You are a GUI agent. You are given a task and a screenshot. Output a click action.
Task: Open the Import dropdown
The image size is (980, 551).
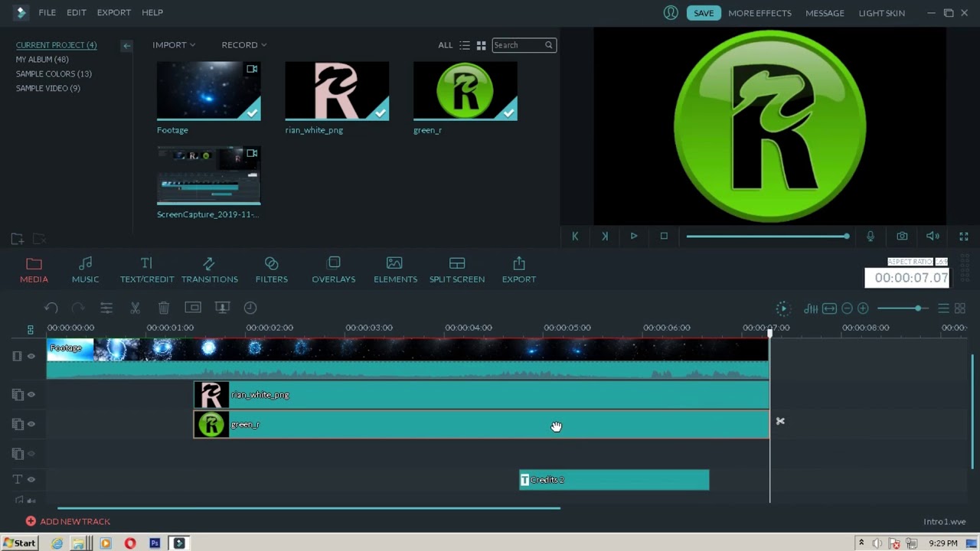(174, 44)
